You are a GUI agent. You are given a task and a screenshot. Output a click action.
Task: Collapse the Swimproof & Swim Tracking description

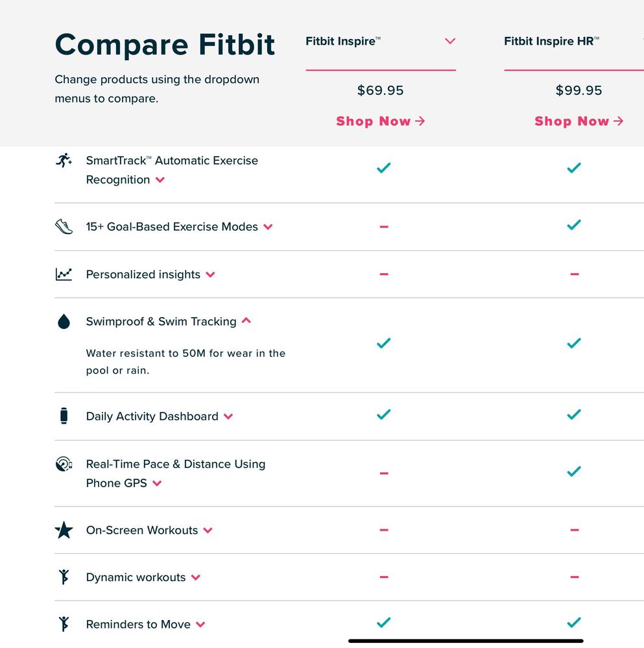click(246, 320)
